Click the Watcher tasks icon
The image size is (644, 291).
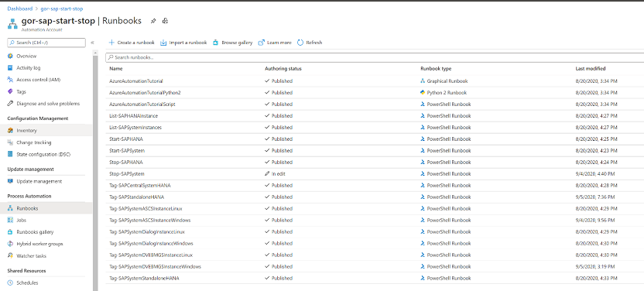pyautogui.click(x=10, y=255)
